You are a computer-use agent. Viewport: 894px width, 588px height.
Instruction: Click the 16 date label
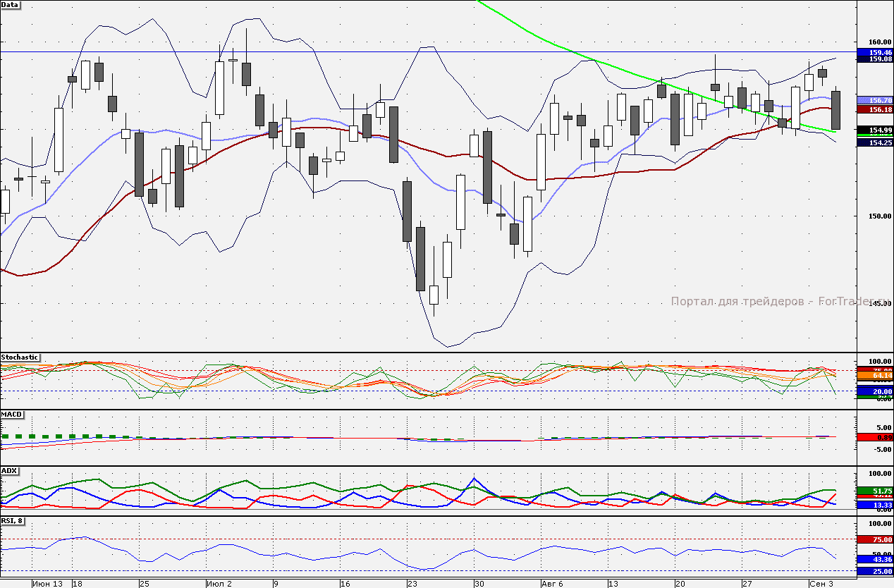pos(344,584)
